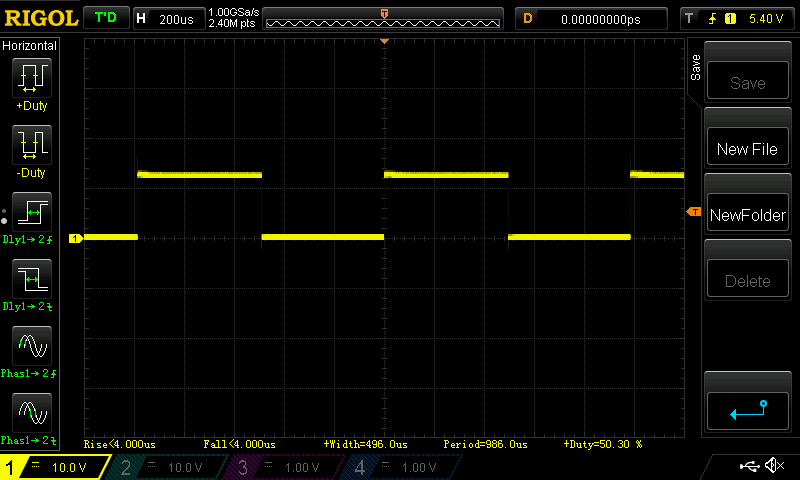Viewport: 800px width, 480px height.
Task: Click the back arrow return button
Action: click(747, 411)
